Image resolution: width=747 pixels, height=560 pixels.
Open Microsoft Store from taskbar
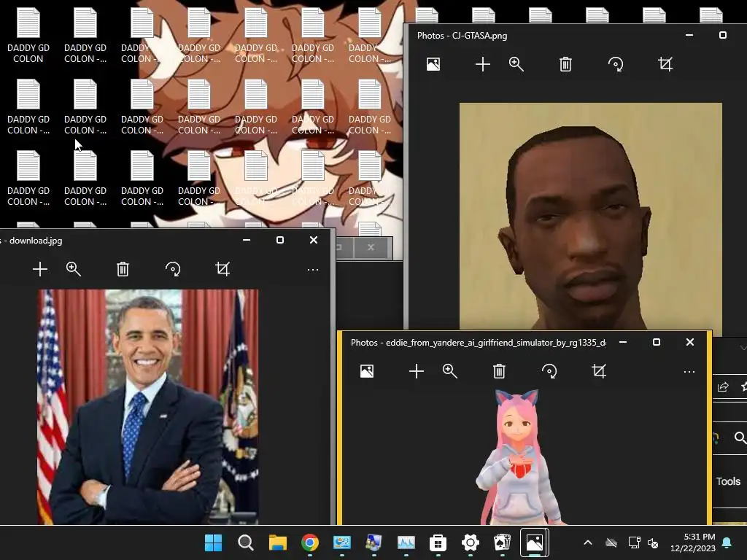(438, 542)
